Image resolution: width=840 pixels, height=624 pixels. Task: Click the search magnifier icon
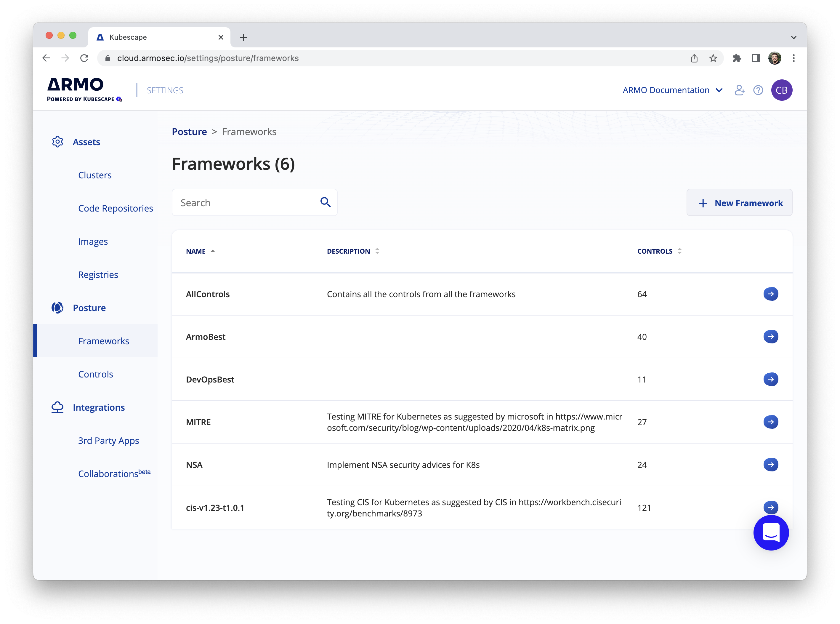tap(326, 202)
